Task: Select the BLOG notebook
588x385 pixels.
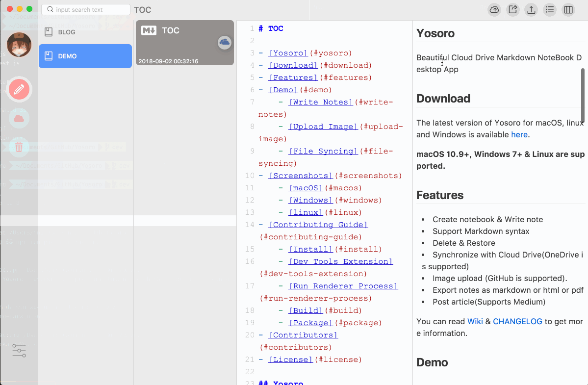Action: click(x=85, y=32)
